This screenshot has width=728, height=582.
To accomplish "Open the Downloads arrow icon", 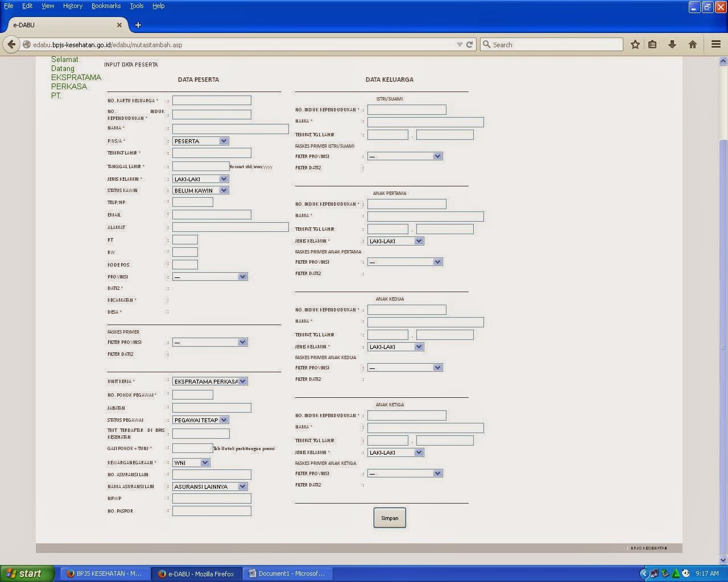I will pyautogui.click(x=672, y=44).
